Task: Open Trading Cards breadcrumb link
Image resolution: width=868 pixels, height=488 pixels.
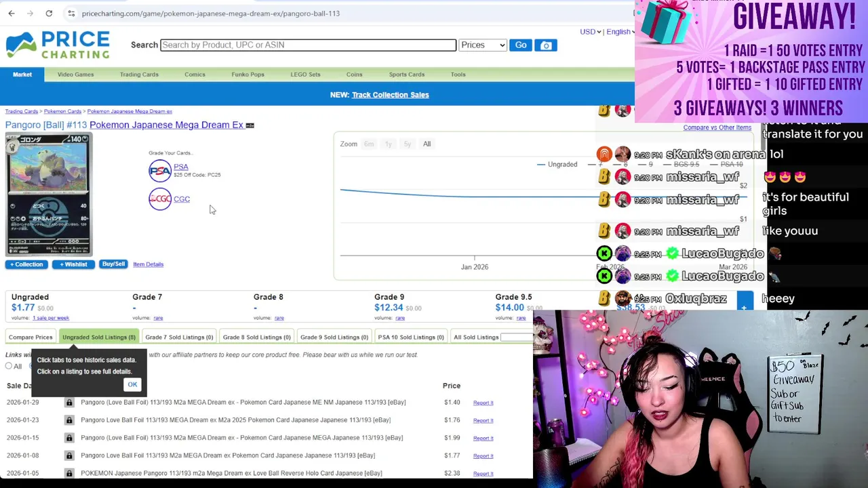Action: [x=22, y=111]
